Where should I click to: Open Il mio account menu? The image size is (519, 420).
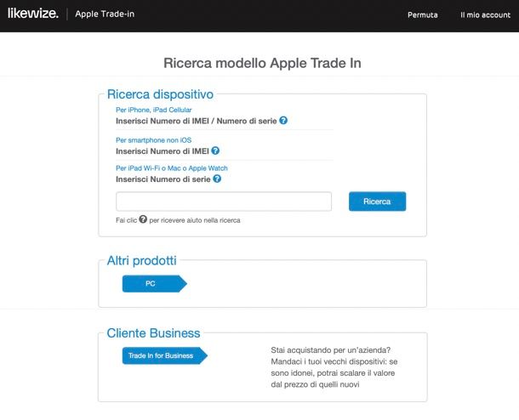tap(485, 15)
